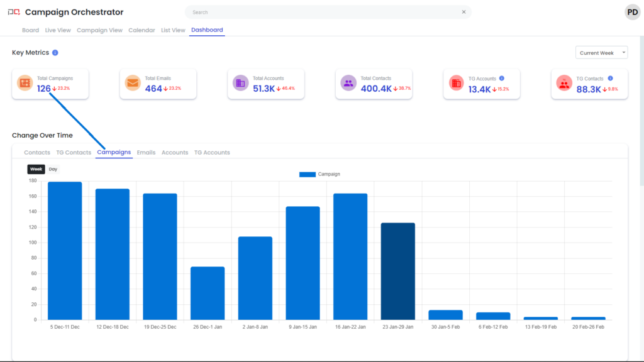Click the Total Campaigns card icon
The image size is (644, 362).
coord(25,83)
